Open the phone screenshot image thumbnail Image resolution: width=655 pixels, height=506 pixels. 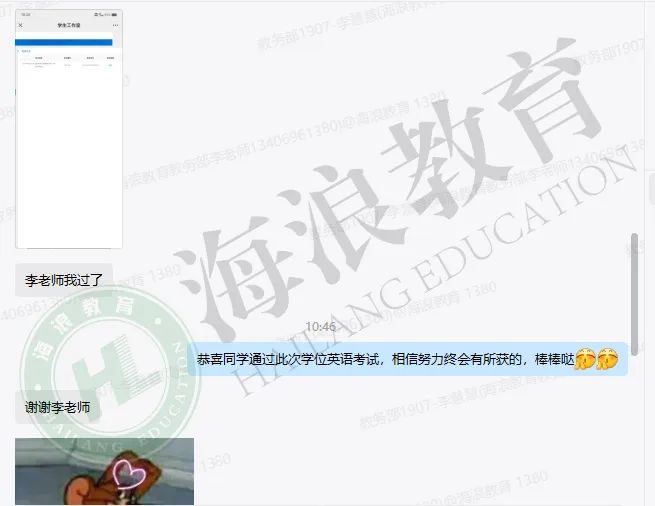pyautogui.click(x=69, y=130)
